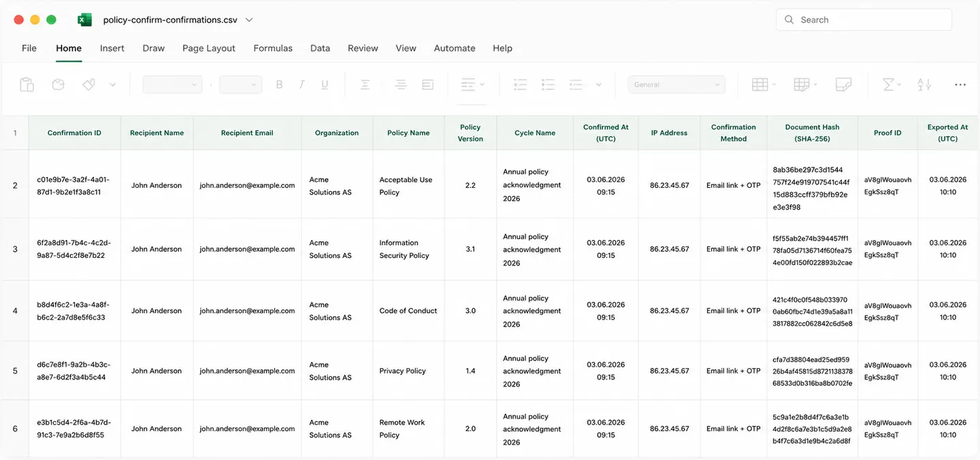Open the File menu
This screenshot has height=460, width=980.
tap(29, 48)
